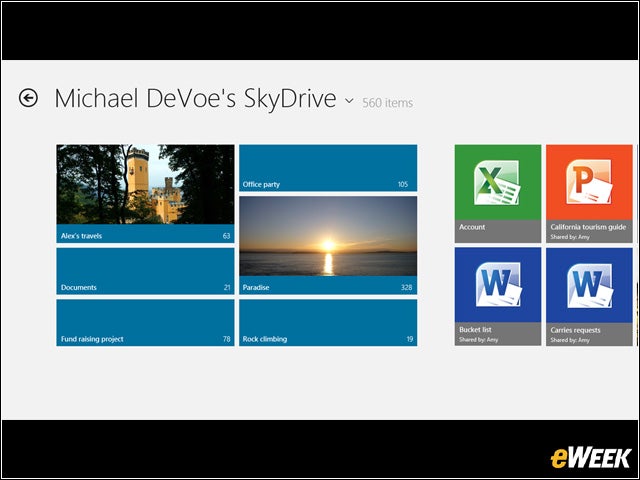The width and height of the screenshot is (640, 480).
Task: Click the 78 count on Fund raising project
Action: click(x=227, y=339)
